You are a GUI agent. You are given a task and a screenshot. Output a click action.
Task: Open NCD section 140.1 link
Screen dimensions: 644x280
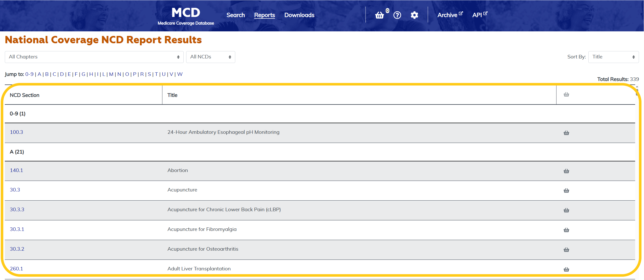16,170
